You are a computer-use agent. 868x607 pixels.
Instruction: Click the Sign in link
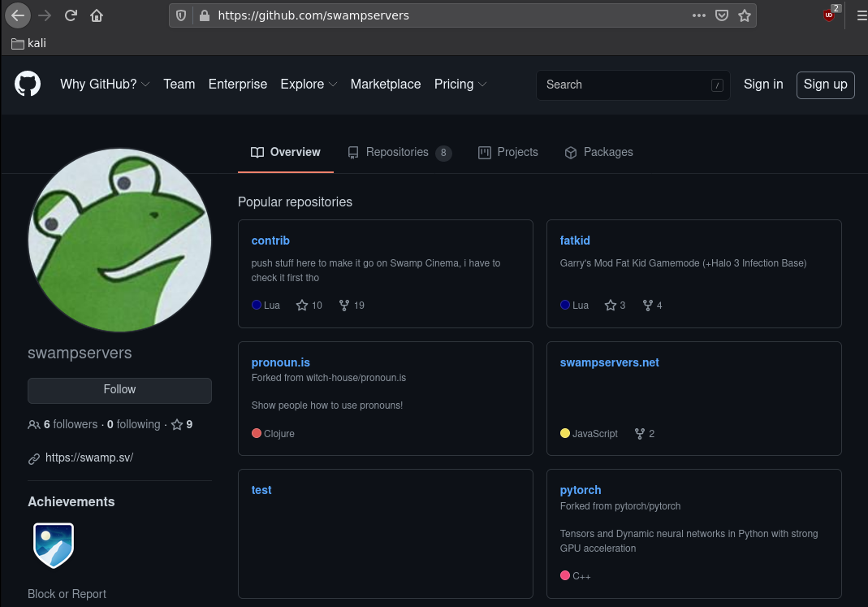[x=763, y=85]
